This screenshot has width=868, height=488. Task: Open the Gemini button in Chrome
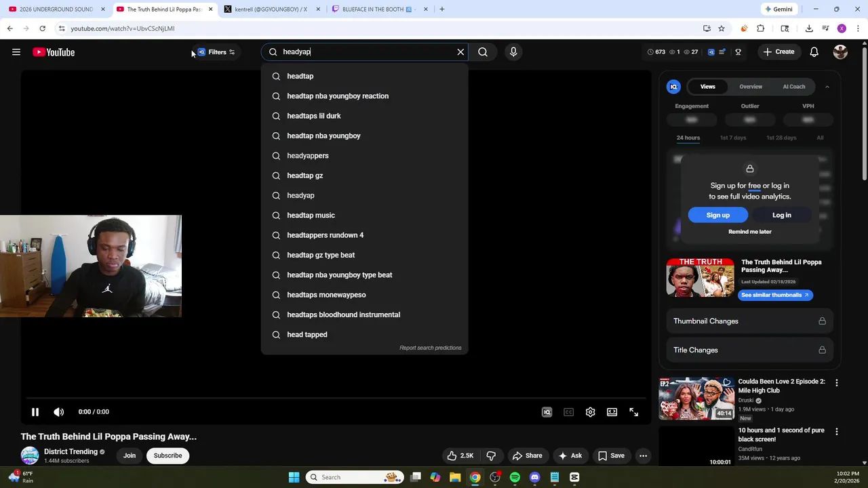point(778,9)
